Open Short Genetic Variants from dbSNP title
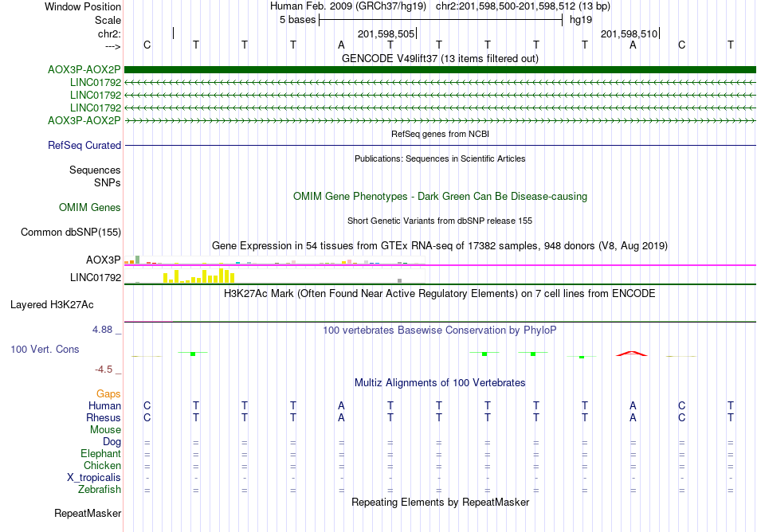The image size is (757, 532). click(440, 221)
